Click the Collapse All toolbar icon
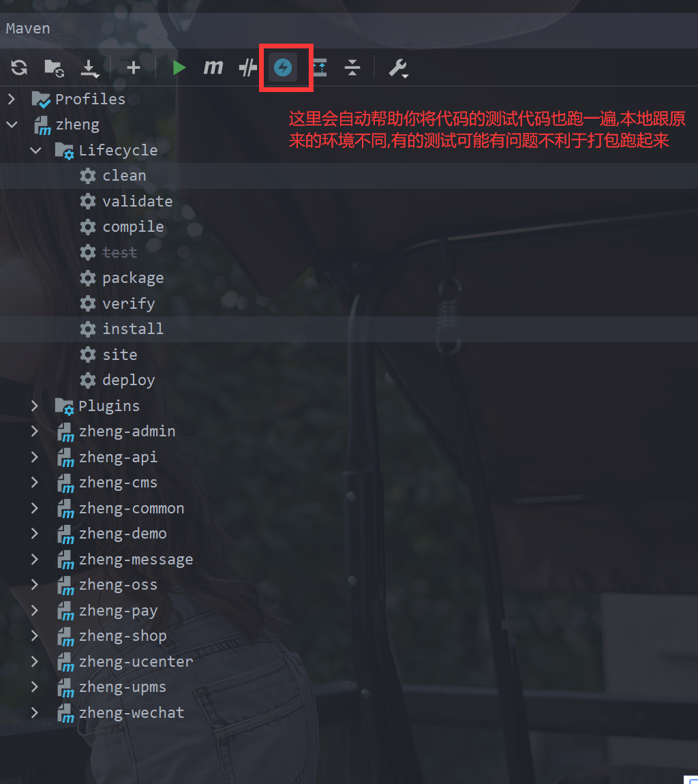 pyautogui.click(x=352, y=67)
